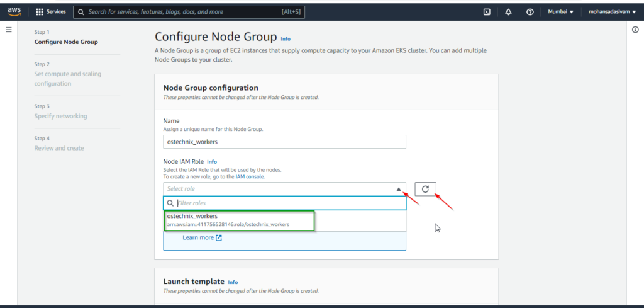Open the help question mark icon

click(530, 12)
